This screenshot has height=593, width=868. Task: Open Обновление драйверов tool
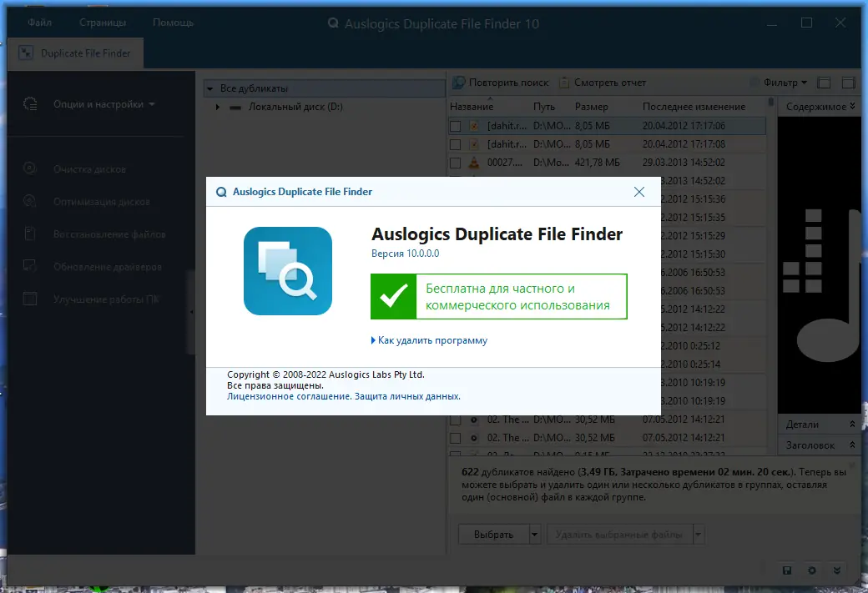pos(31,266)
